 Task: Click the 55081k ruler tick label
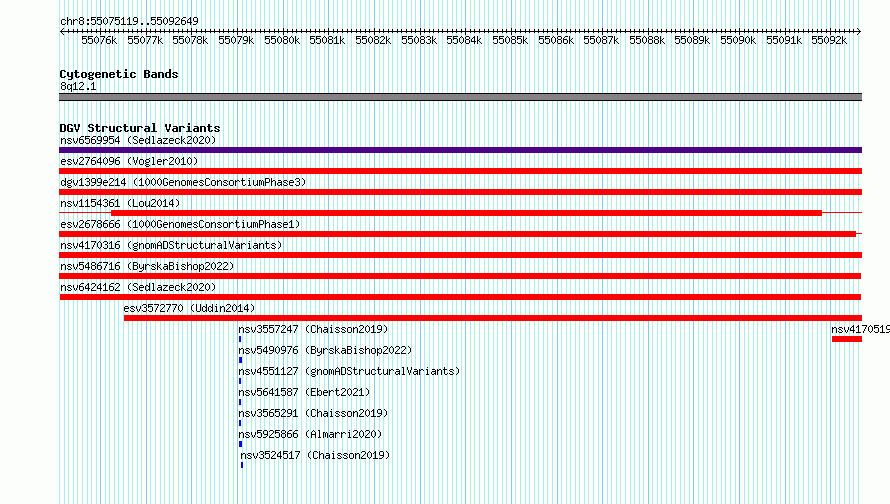(328, 40)
